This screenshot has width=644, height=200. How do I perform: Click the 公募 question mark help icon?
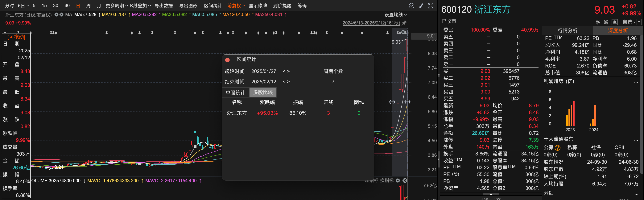pyautogui.click(x=558, y=148)
